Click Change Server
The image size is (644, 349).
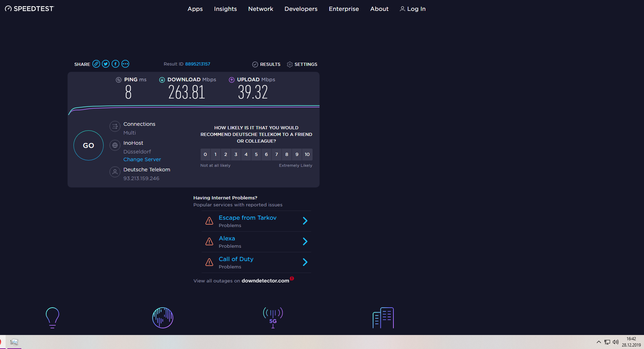[142, 159]
